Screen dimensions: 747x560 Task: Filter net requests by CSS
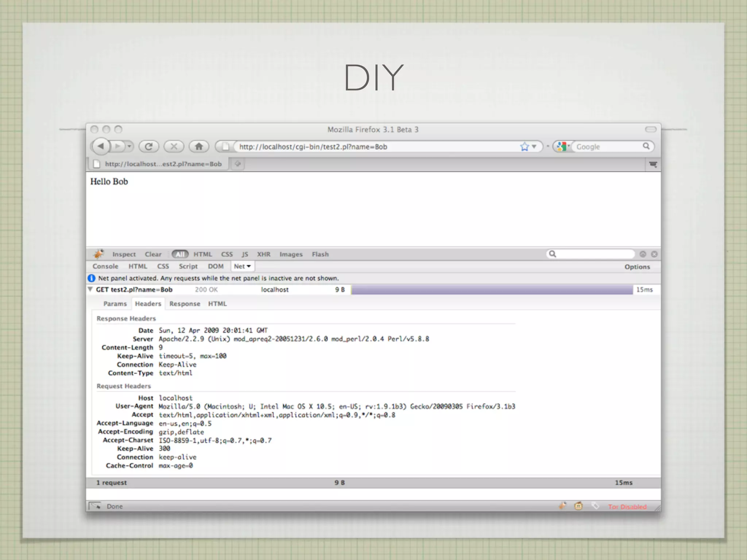click(x=227, y=254)
